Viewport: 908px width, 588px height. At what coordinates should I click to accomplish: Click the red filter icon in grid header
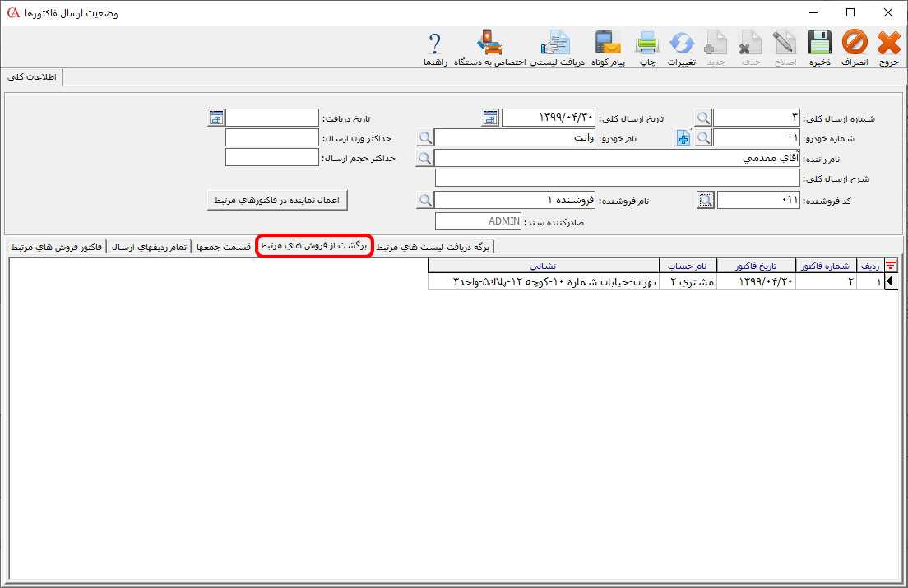coord(890,265)
